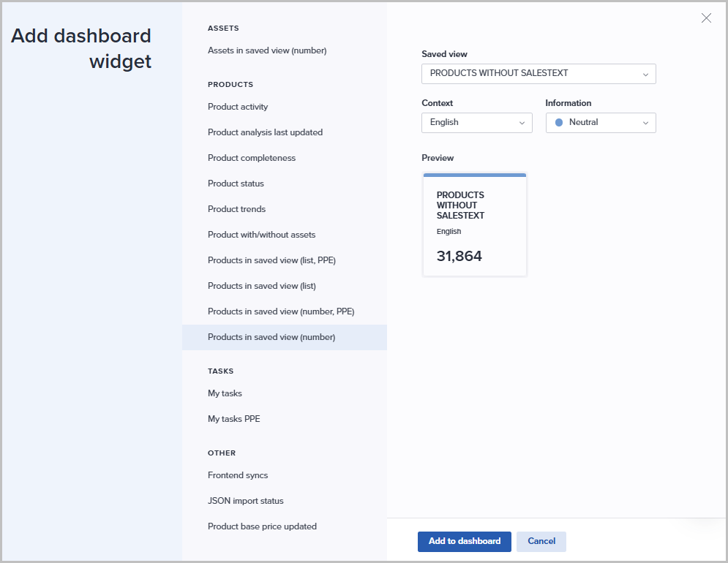Click the blue Neutral color dot

coord(559,123)
